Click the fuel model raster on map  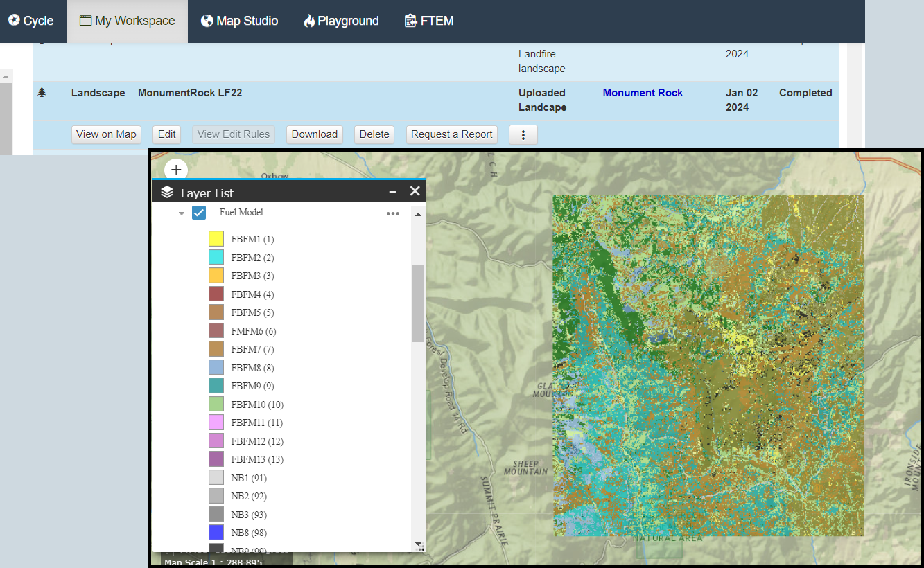[708, 365]
